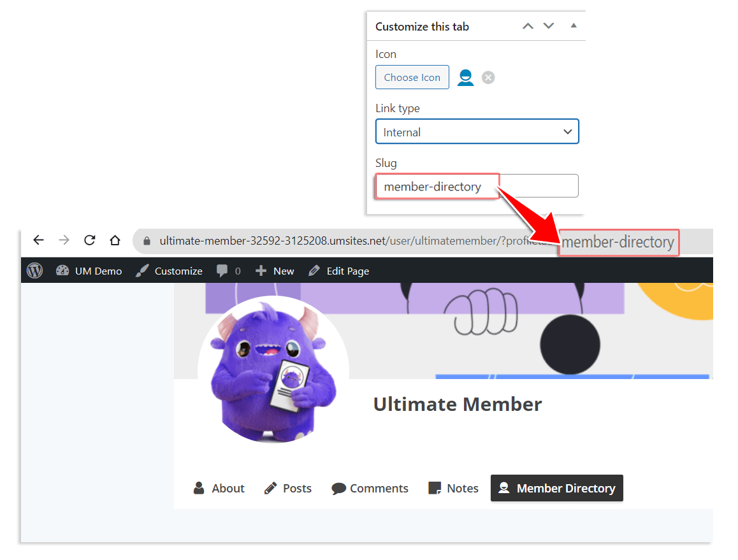Click the blue user icon preview
This screenshot has width=738, height=560.
(465, 78)
